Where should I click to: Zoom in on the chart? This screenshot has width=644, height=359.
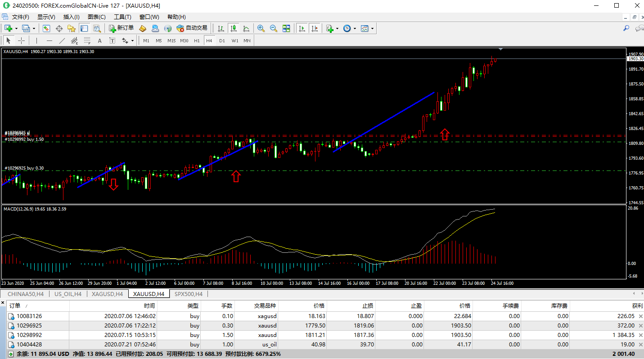[261, 28]
